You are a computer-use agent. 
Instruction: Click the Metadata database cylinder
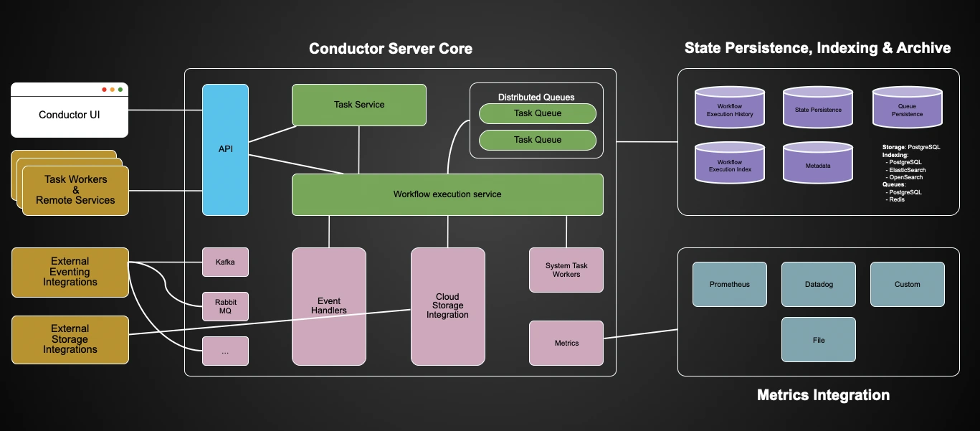pyautogui.click(x=817, y=163)
